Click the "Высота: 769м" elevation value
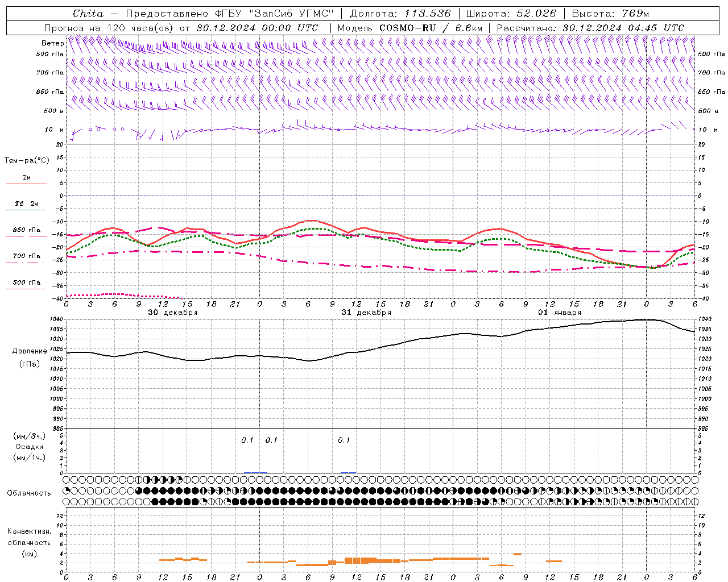The height and width of the screenshot is (582, 728). pos(610,14)
